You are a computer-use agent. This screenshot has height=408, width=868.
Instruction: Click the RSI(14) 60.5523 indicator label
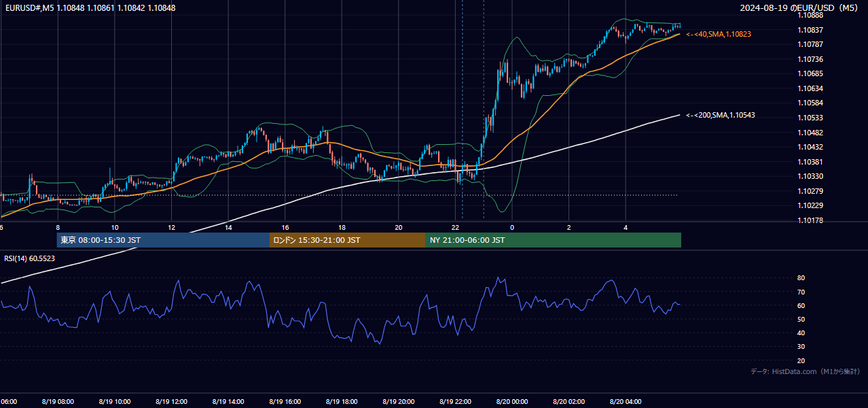click(x=30, y=258)
